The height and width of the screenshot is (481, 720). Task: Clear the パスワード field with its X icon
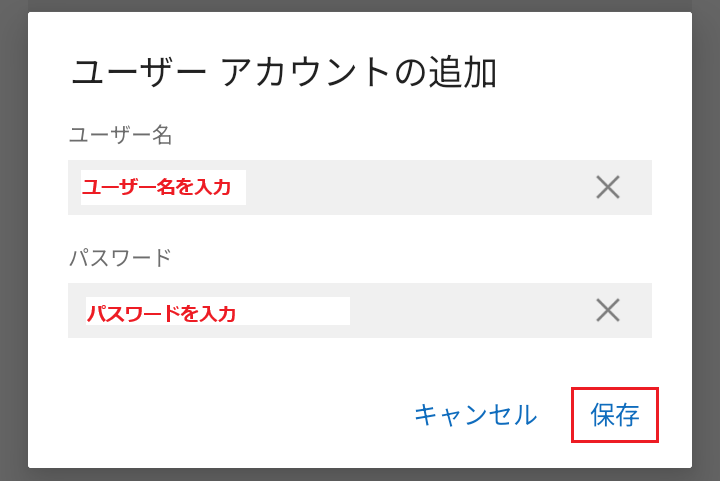pyautogui.click(x=608, y=310)
